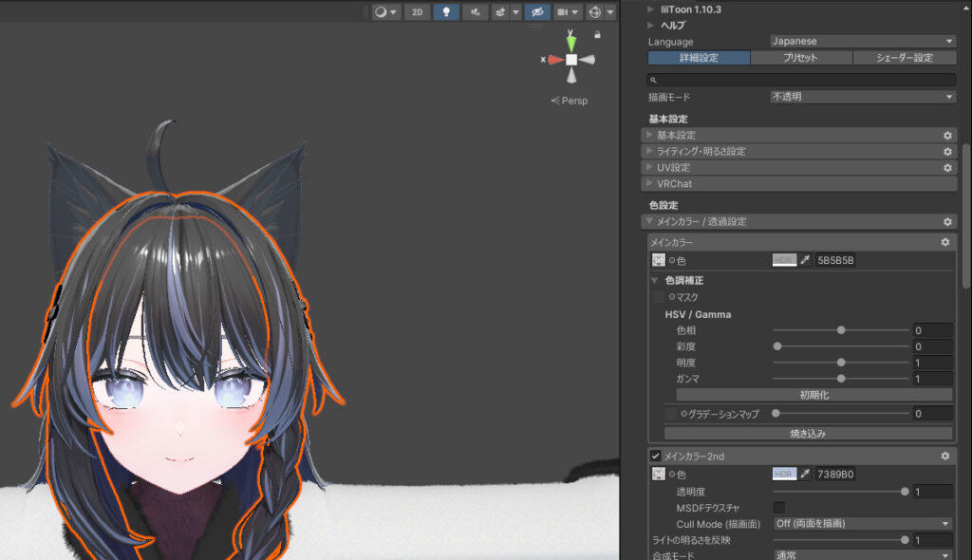Click the green Y axis cone on gizmo
This screenshot has height=560, width=972.
click(571, 43)
